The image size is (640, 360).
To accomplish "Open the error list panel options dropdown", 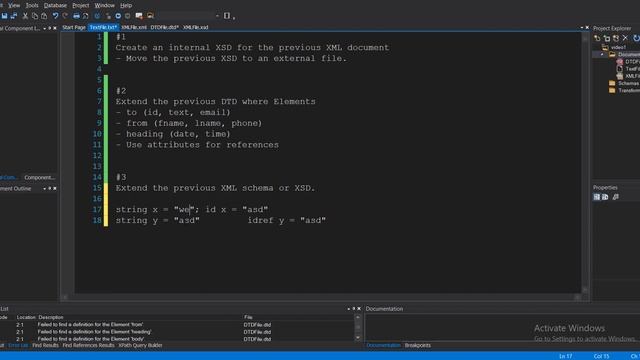I will [349, 309].
